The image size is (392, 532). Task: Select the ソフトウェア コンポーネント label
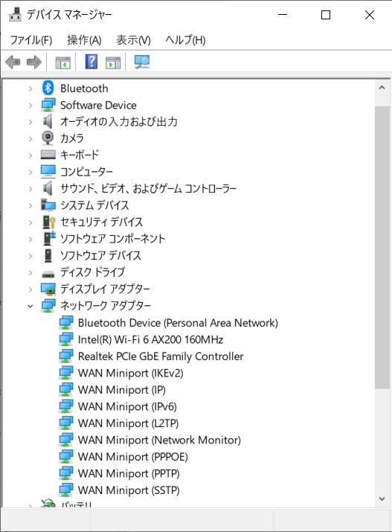click(112, 239)
